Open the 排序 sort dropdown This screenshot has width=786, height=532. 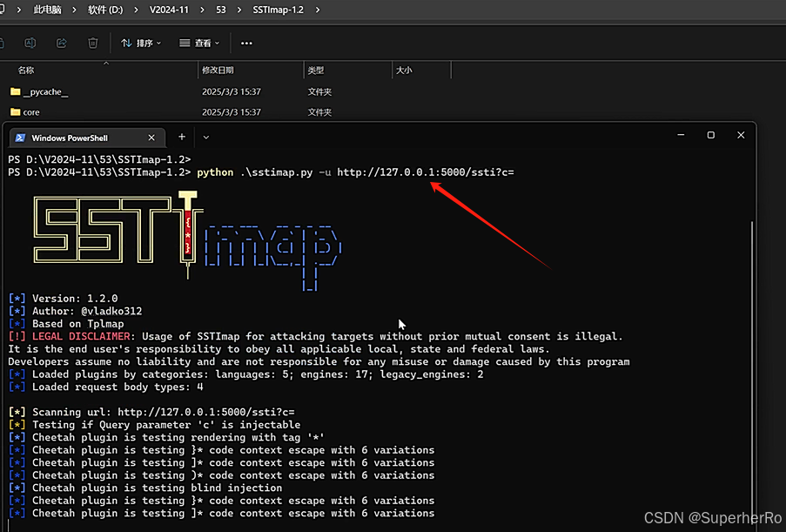click(x=141, y=44)
